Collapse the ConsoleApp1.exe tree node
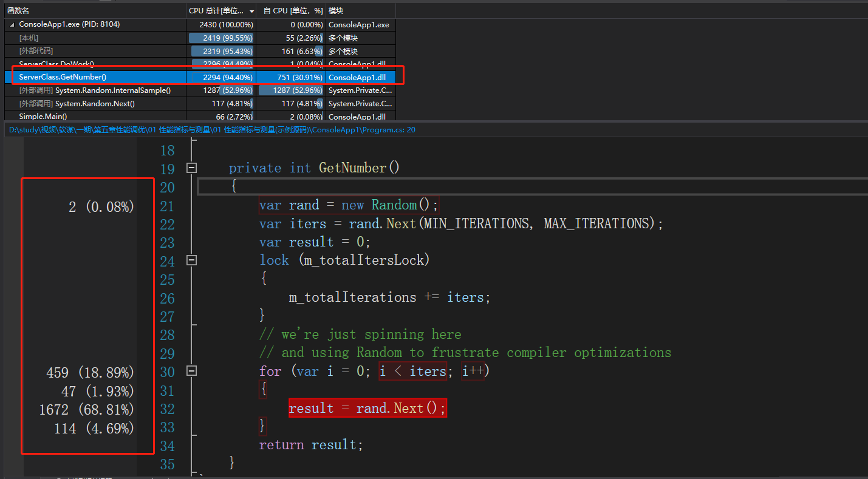Viewport: 868px width, 479px height. coord(12,25)
